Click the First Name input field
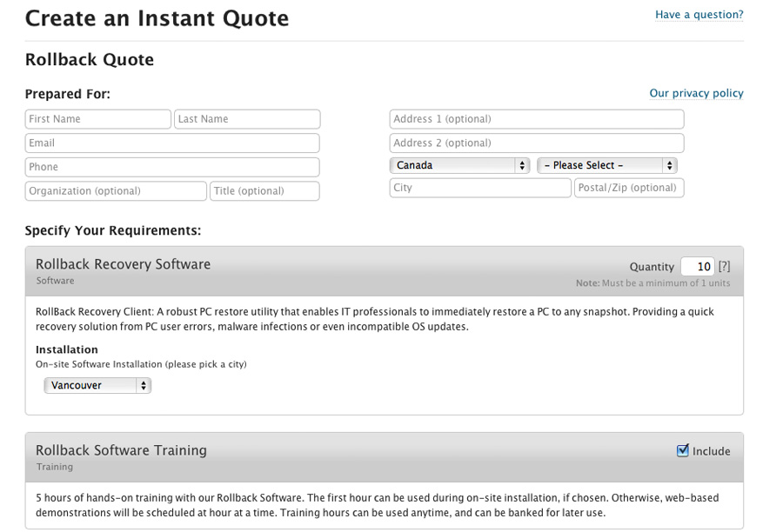The image size is (783, 532). (97, 119)
